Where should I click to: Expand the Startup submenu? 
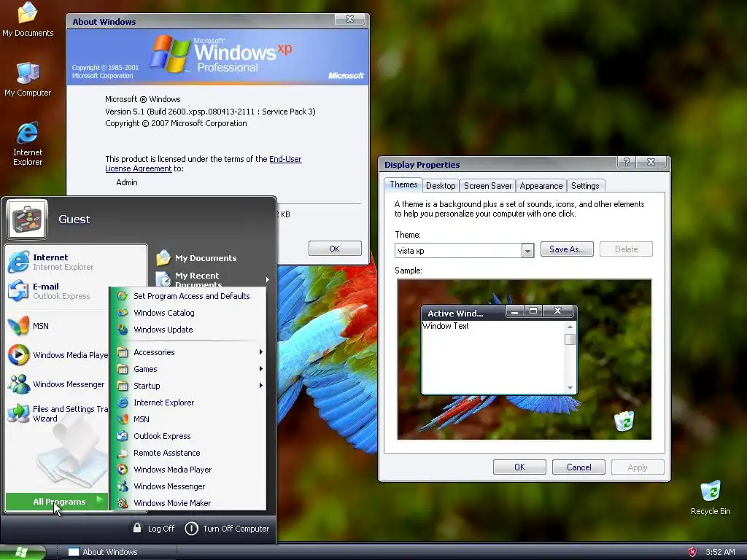[x=188, y=385]
